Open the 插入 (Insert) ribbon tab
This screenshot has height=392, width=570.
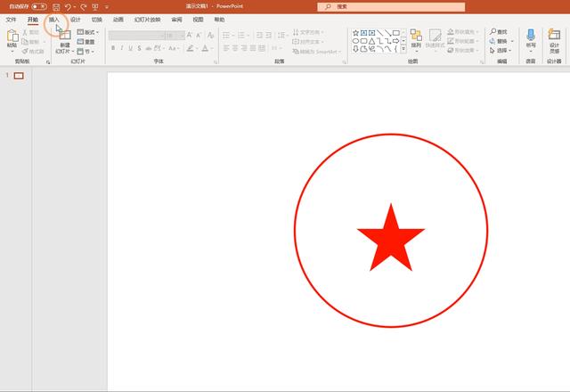click(54, 19)
